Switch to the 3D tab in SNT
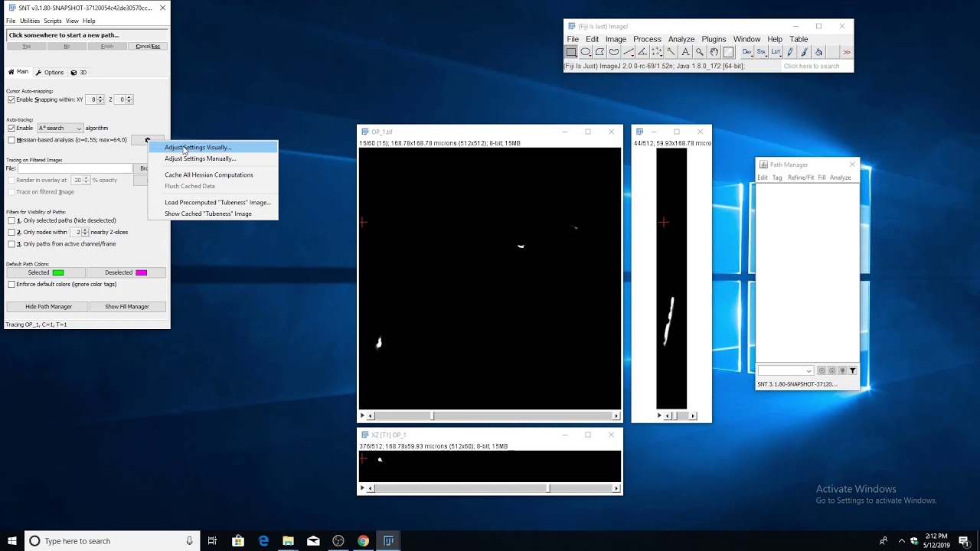 pyautogui.click(x=79, y=73)
